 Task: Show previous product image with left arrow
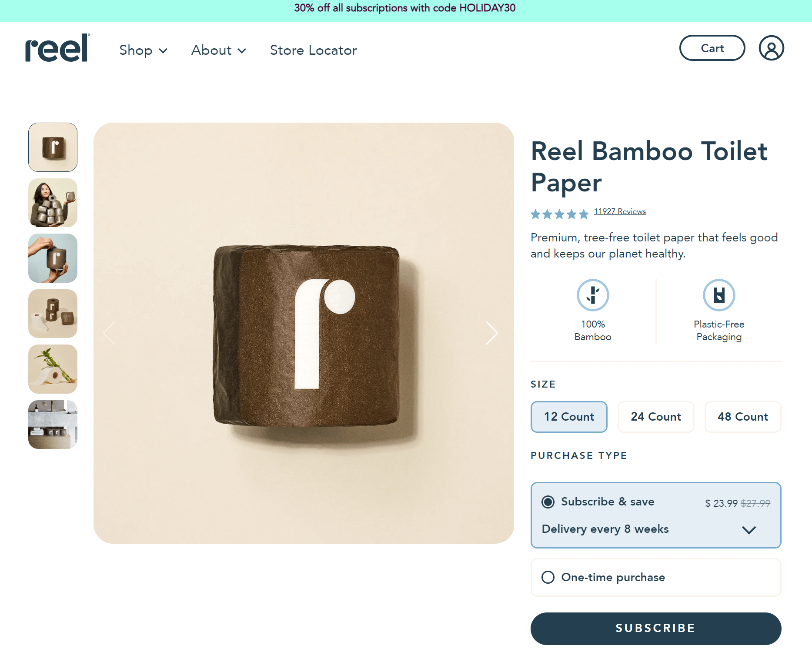[109, 333]
